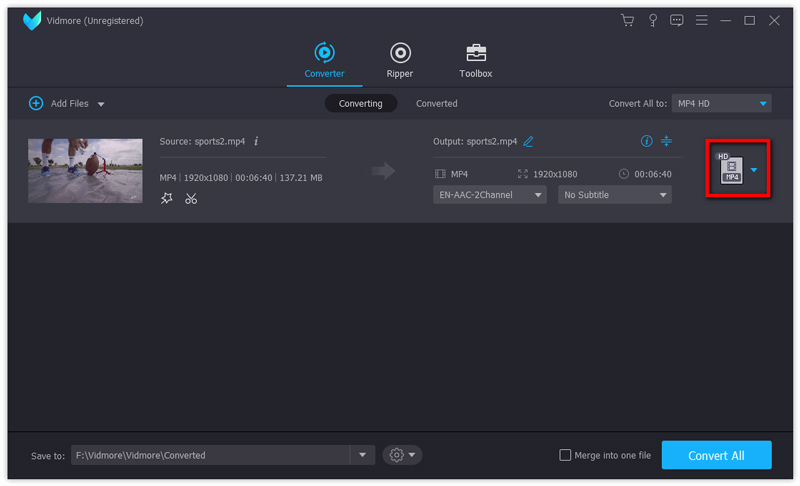Open the Toolbox tab
800x486 pixels.
point(476,60)
